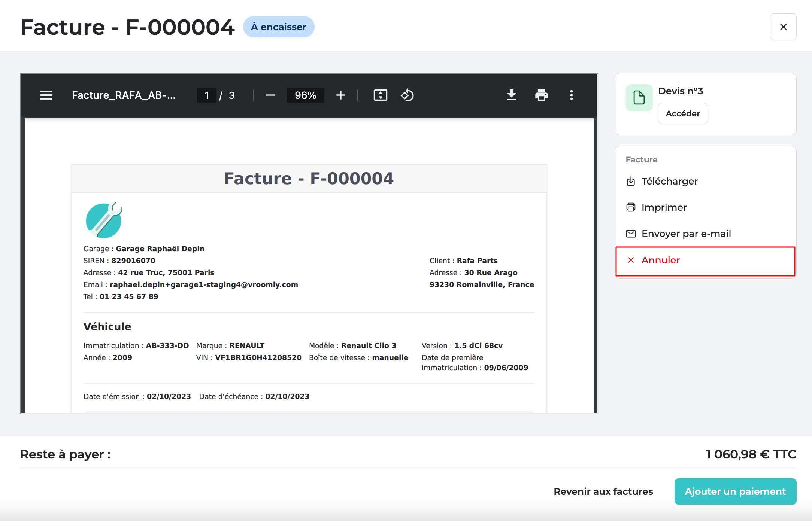Click the 96% zoom level field
812x521 pixels.
[305, 95]
